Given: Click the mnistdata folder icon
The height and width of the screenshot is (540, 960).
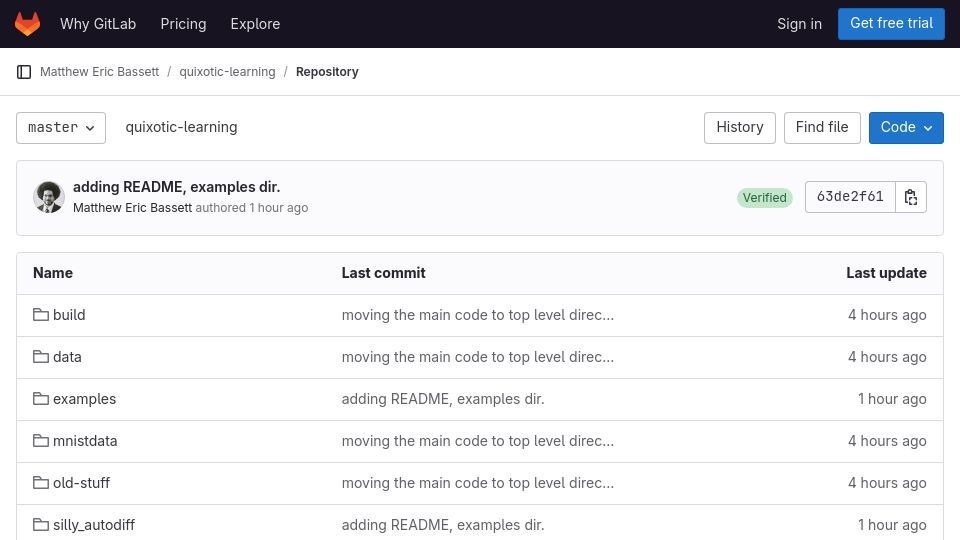Looking at the screenshot, I should (41, 441).
